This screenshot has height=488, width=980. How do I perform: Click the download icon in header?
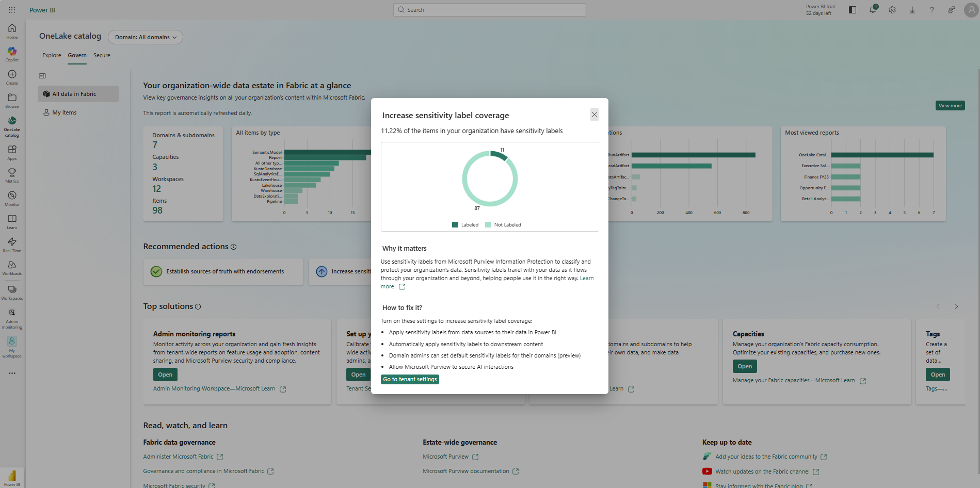[912, 10]
